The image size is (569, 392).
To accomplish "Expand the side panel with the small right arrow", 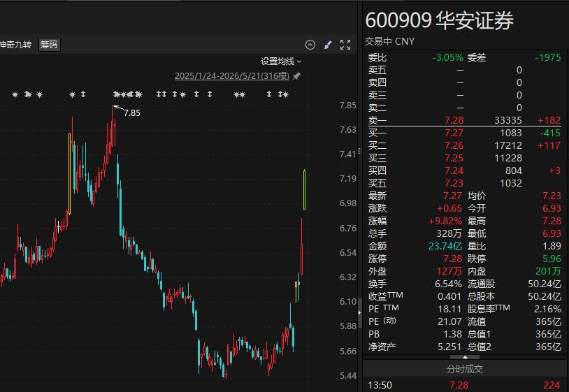I will tap(359, 312).
